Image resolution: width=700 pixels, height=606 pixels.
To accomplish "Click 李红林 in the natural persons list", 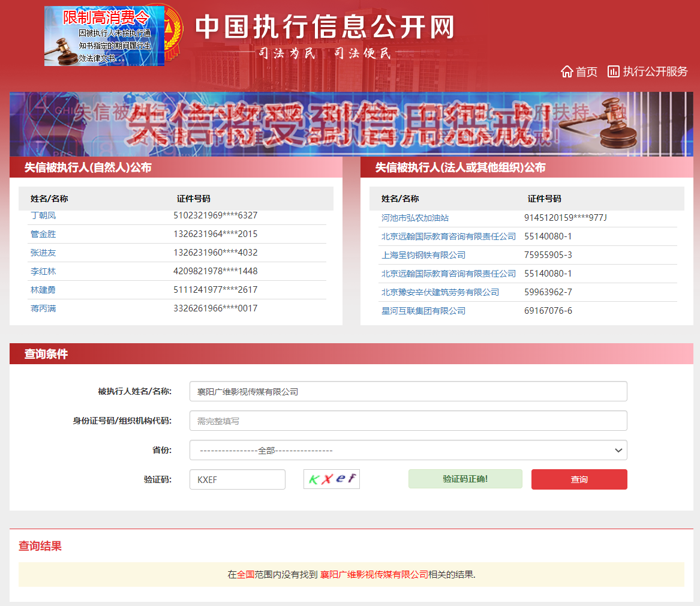I will coord(43,271).
